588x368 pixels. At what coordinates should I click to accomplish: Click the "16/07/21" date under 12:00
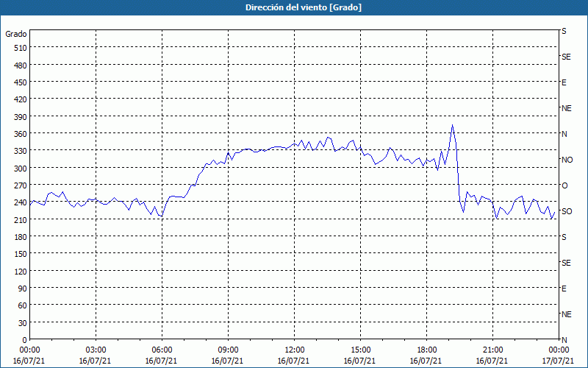(x=293, y=361)
